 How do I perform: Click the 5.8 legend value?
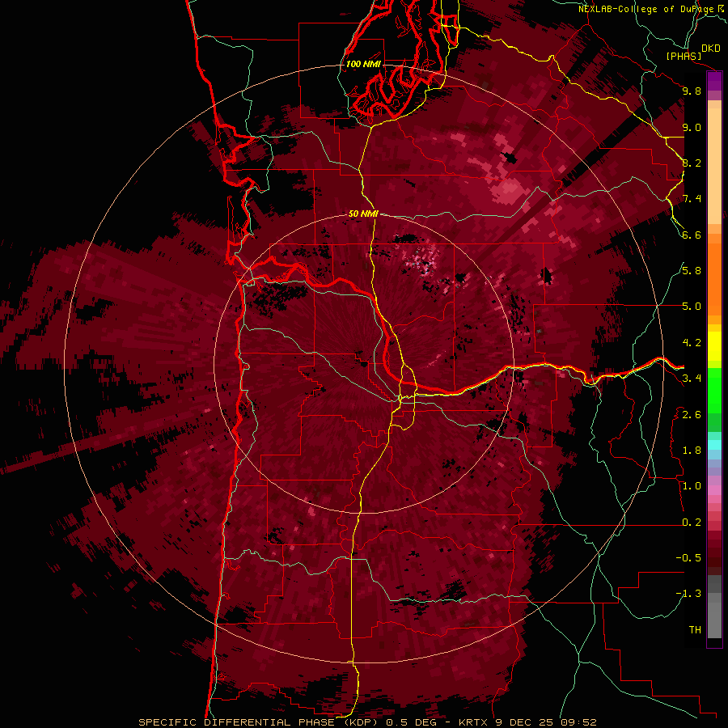[x=692, y=271]
